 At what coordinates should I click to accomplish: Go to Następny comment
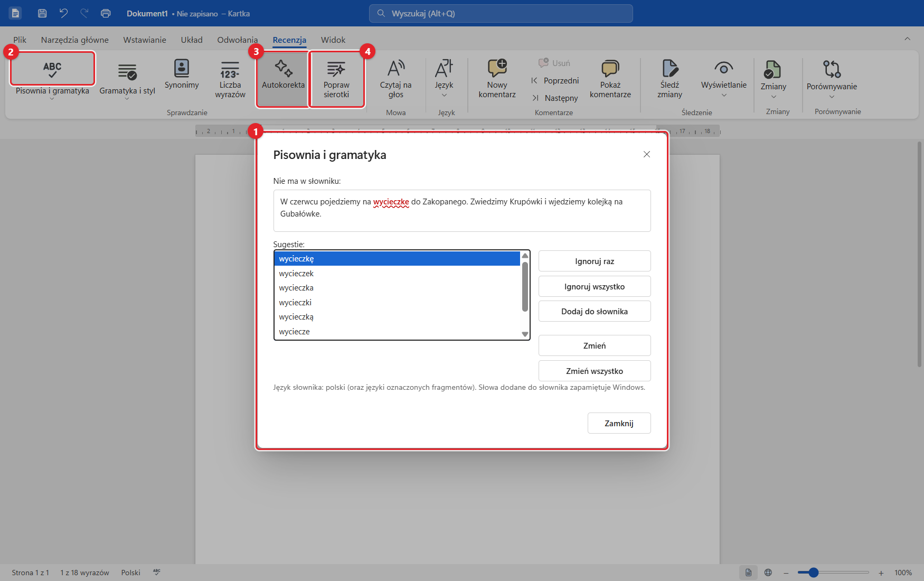point(555,98)
